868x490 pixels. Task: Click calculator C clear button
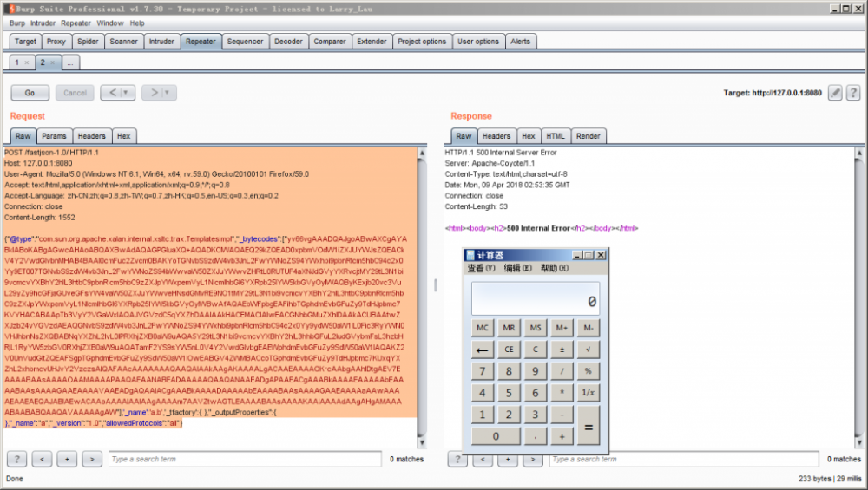point(535,350)
